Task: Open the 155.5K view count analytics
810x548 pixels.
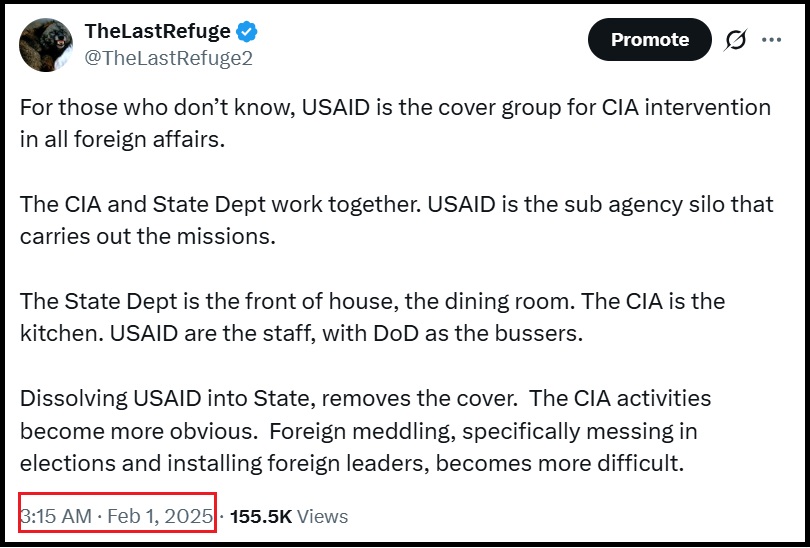Action: pos(261,516)
